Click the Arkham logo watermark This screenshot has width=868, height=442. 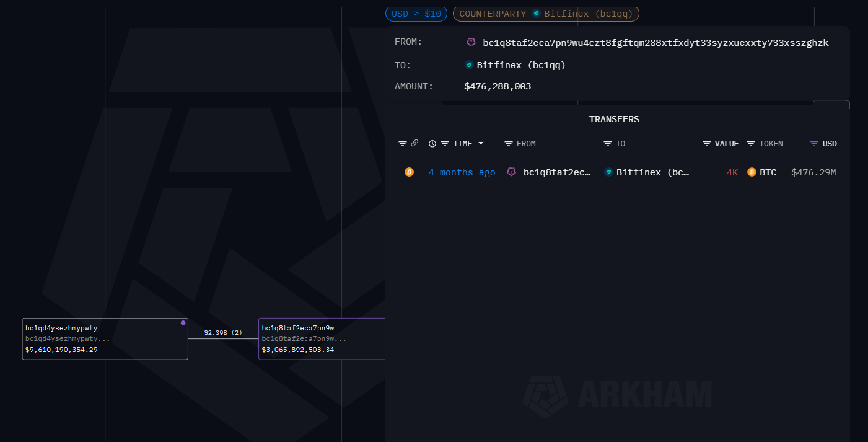[618, 396]
